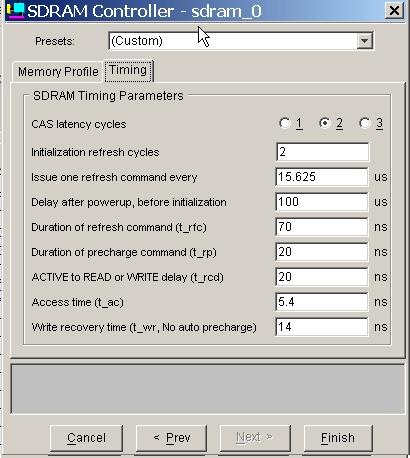Open the Presets dropdown arrow
Screen dimensions: 410x458
(x=365, y=41)
